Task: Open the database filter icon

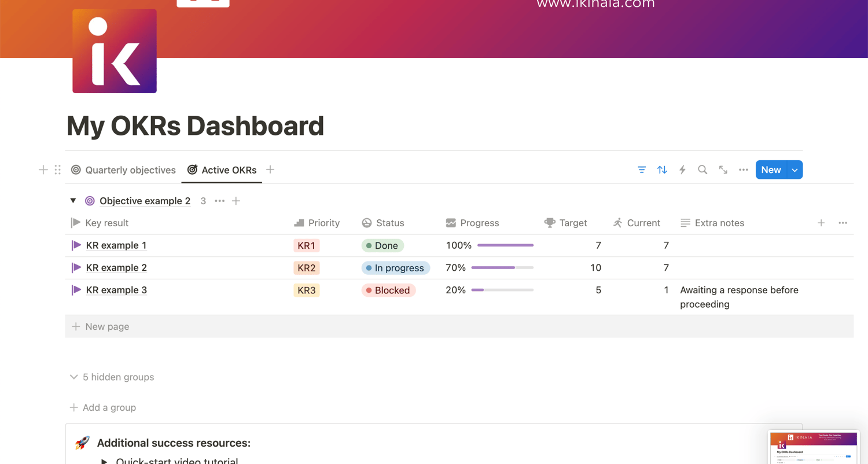Action: click(642, 170)
